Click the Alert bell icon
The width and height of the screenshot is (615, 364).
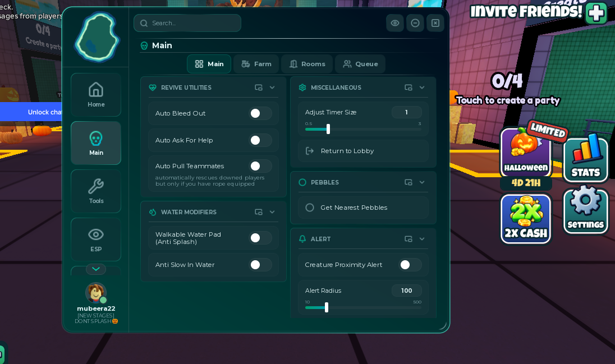pos(302,239)
